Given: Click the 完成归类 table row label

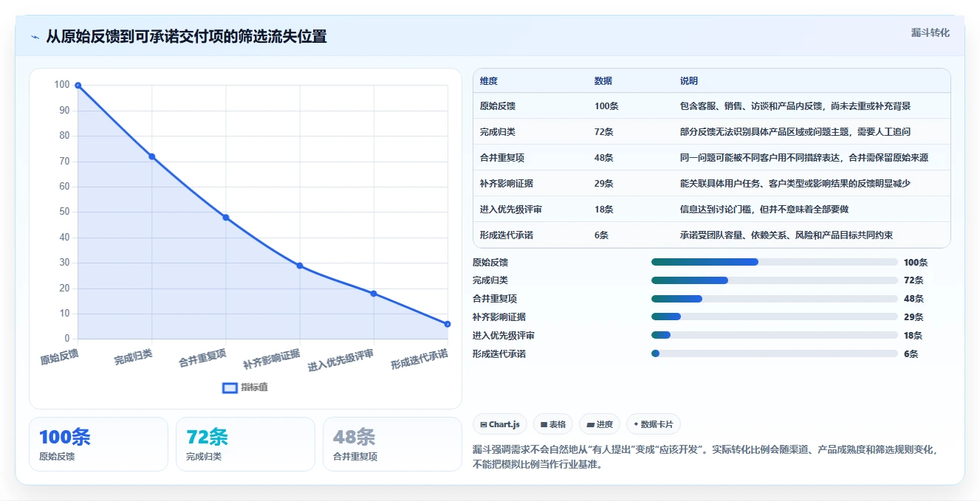Looking at the screenshot, I should tap(498, 132).
